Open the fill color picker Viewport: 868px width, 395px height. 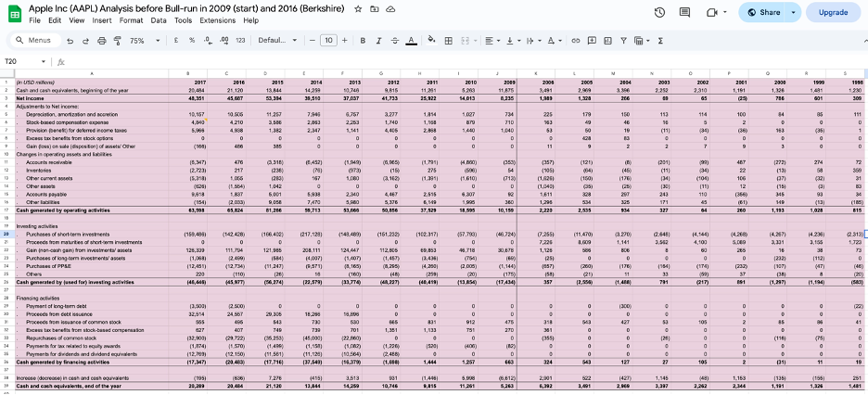click(x=432, y=41)
